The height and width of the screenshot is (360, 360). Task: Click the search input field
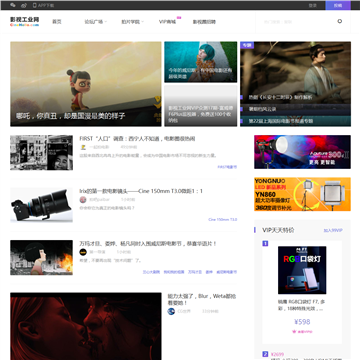[x=297, y=22]
